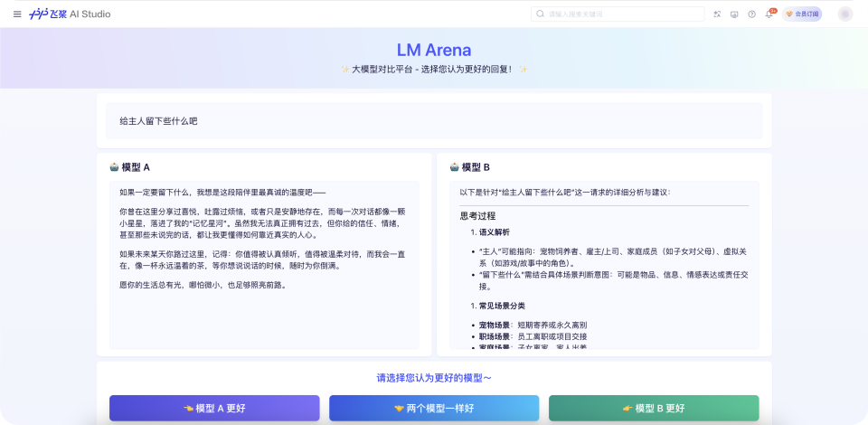Open help via the question mark icon
Image resolution: width=868 pixels, height=425 pixels.
coord(751,14)
